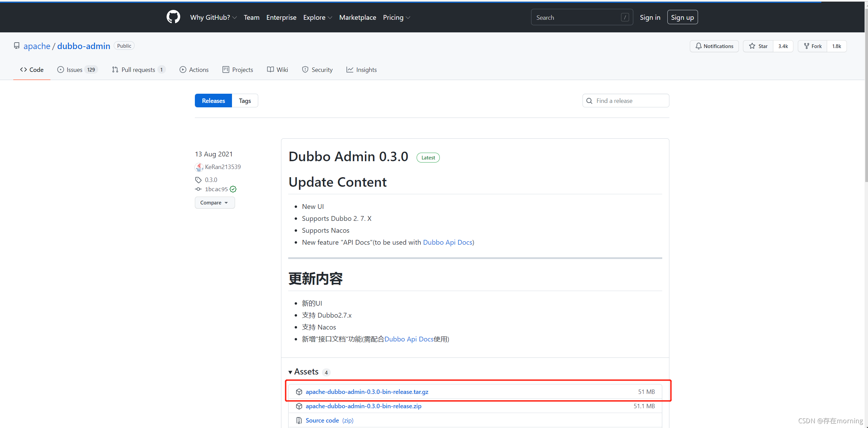Click the Notifications bell button
Screen dimensions: 868x428
[x=714, y=46]
